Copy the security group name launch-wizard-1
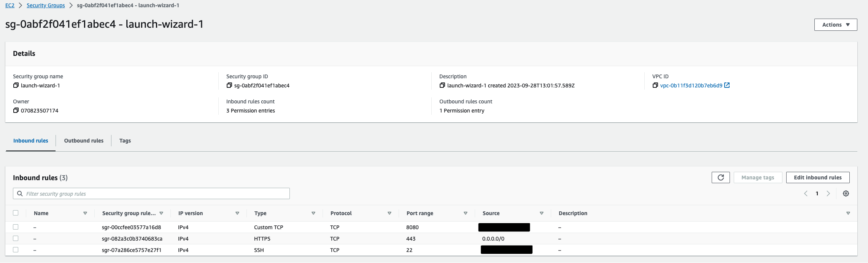 [16, 86]
